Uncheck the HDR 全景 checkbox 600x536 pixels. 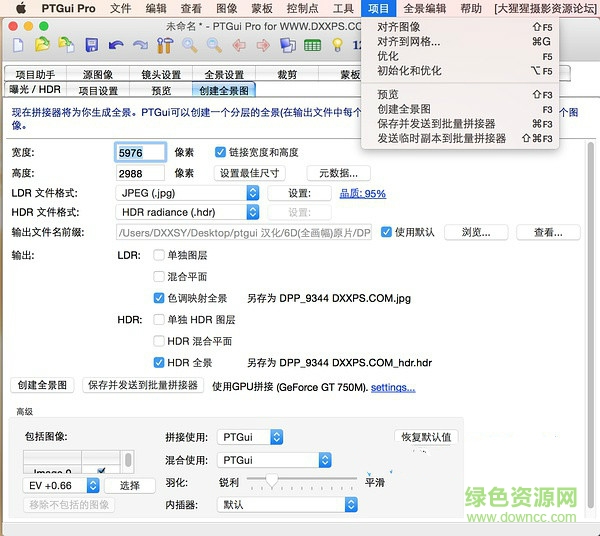pyautogui.click(x=159, y=362)
